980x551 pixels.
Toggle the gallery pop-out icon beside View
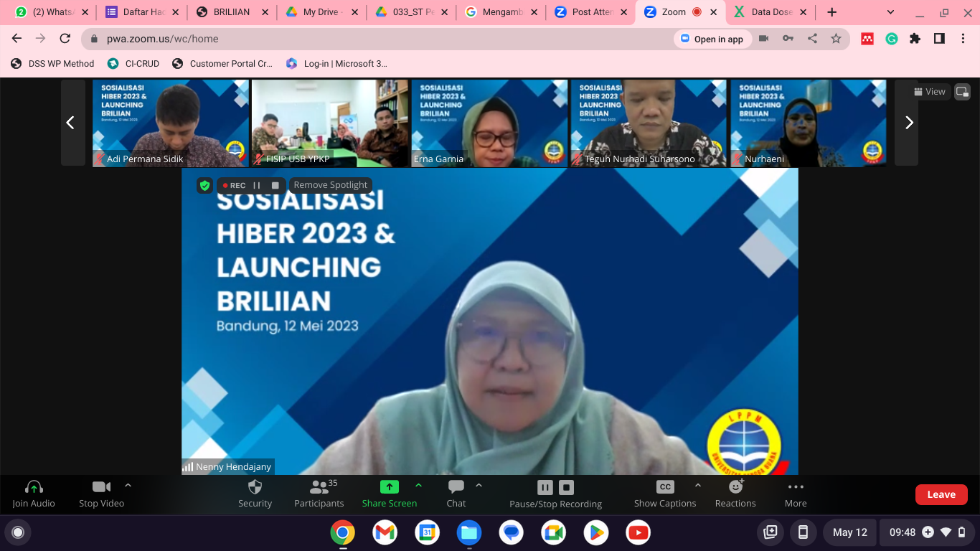tap(962, 92)
